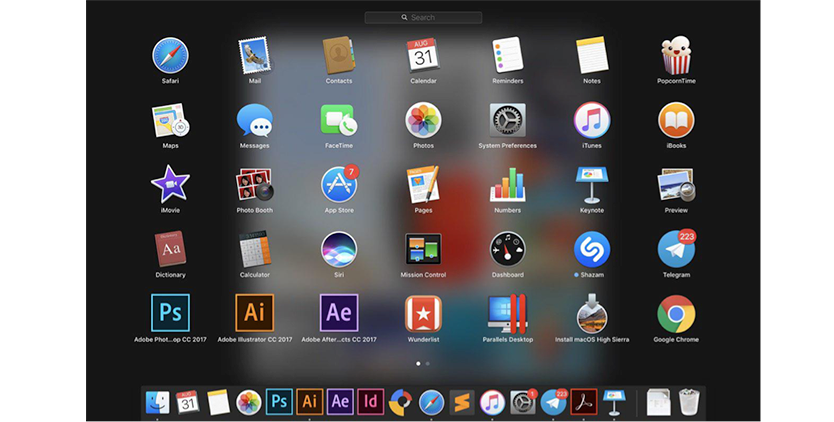Open Telegram from the Launchpad grid
834x422 pixels.
pyautogui.click(x=677, y=249)
